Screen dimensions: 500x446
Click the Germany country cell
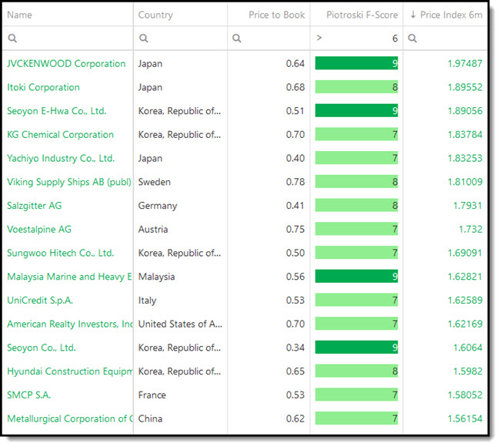158,206
